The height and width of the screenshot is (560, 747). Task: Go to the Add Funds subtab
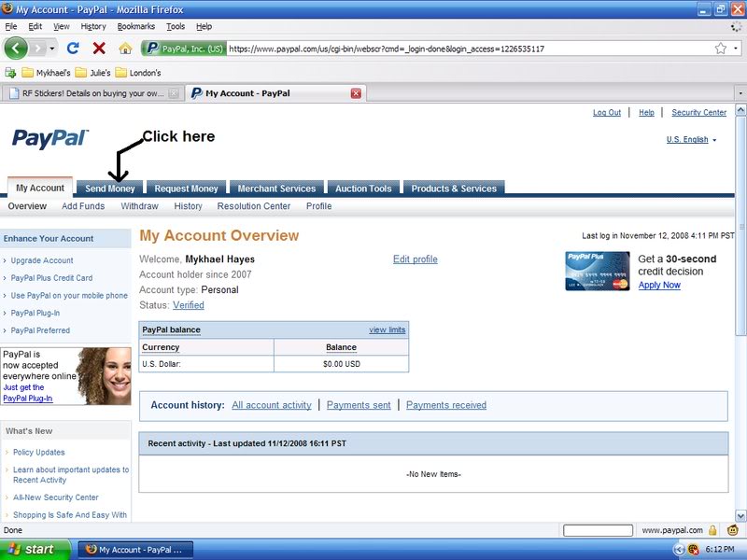[83, 206]
